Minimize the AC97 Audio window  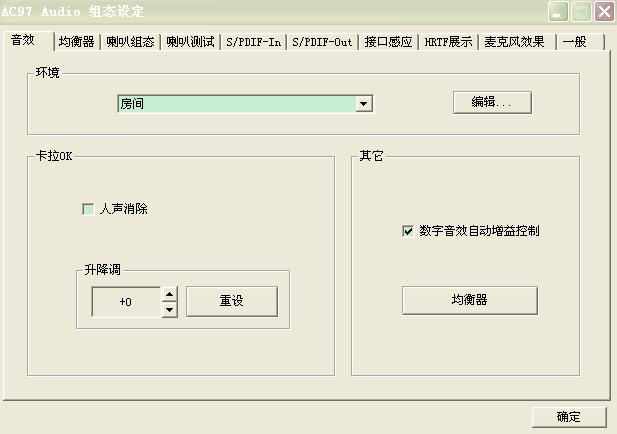point(558,11)
